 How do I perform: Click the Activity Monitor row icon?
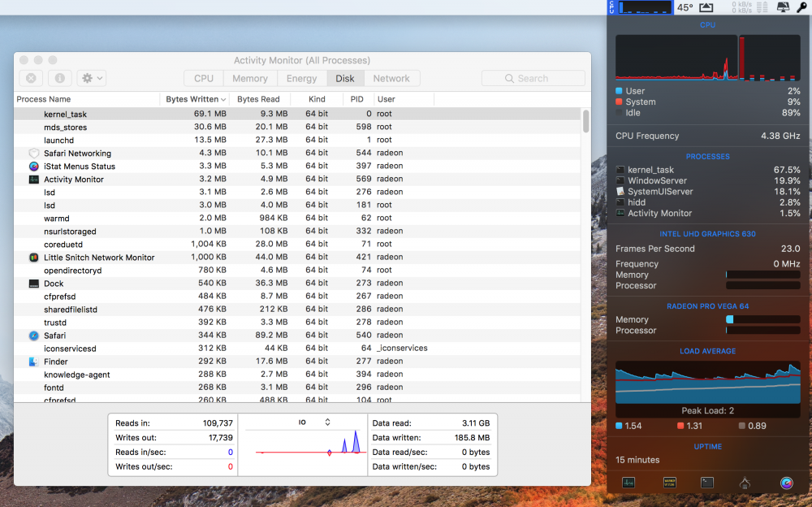33,179
